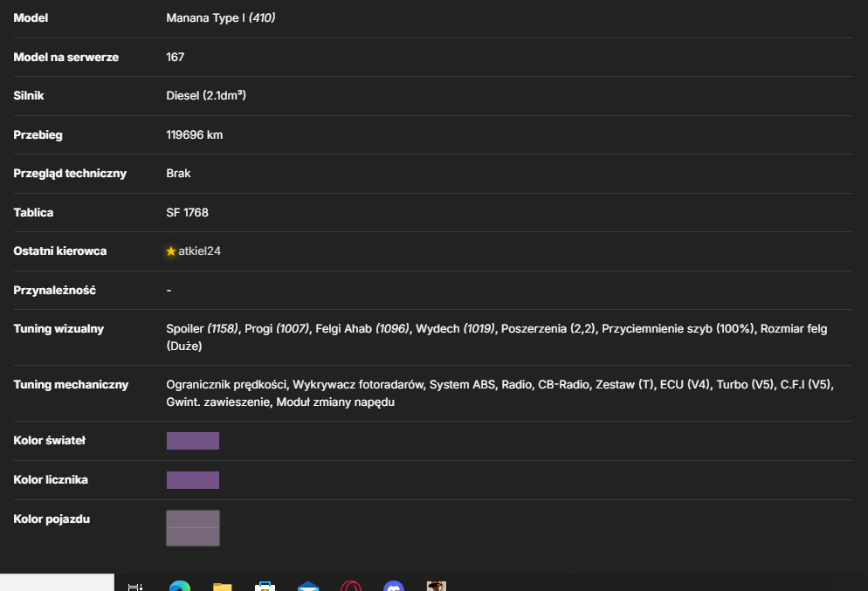Open File Explorer folder icon
The width and height of the screenshot is (868, 591).
(x=222, y=587)
